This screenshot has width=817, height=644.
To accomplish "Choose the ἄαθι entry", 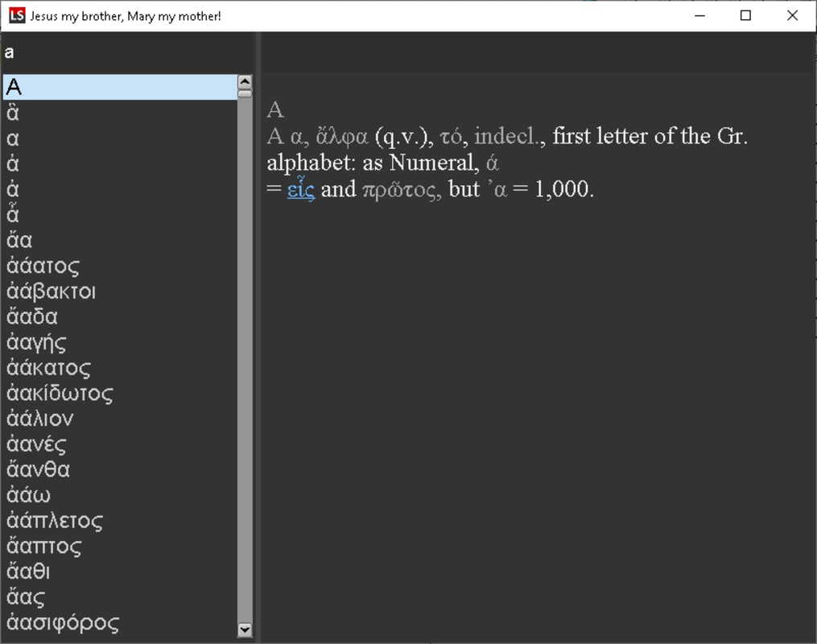I will tap(120, 572).
